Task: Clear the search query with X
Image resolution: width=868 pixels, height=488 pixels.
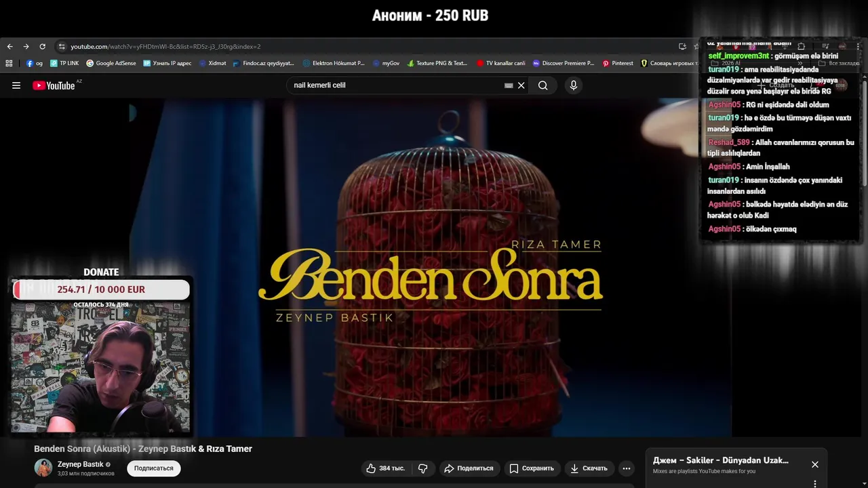Action: click(x=521, y=85)
